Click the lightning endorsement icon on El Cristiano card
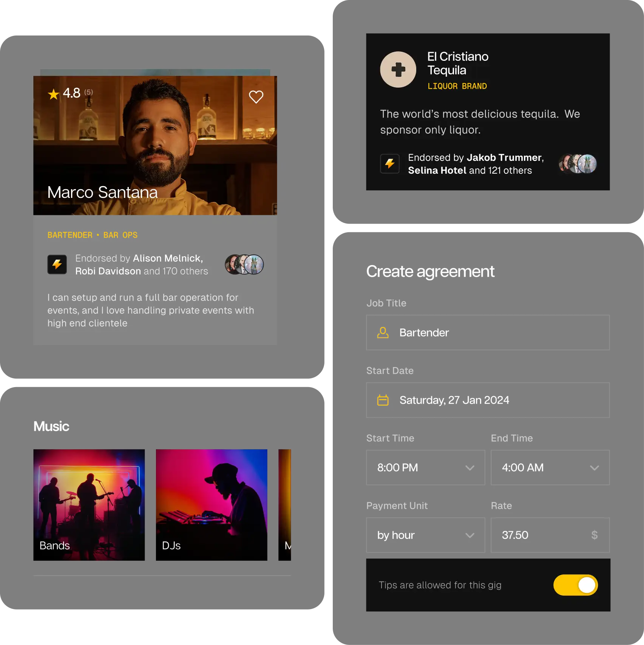This screenshot has width=644, height=645. tap(390, 164)
